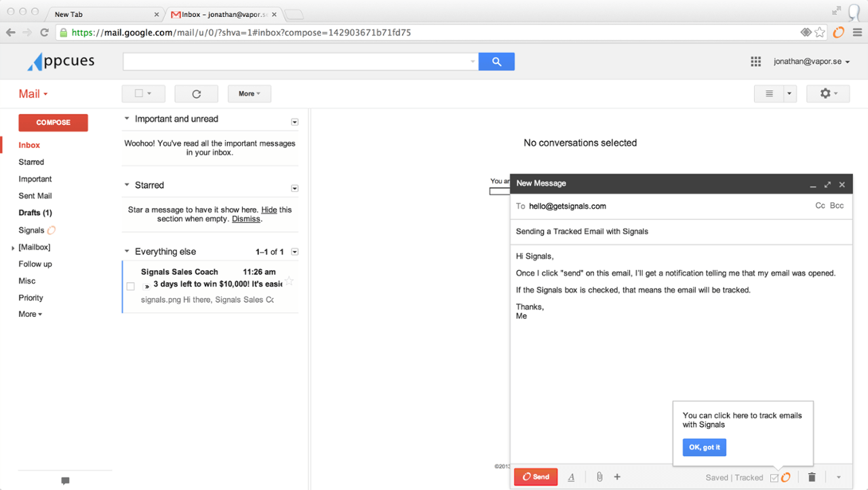
Task: Open the Follow up label
Action: (x=35, y=264)
